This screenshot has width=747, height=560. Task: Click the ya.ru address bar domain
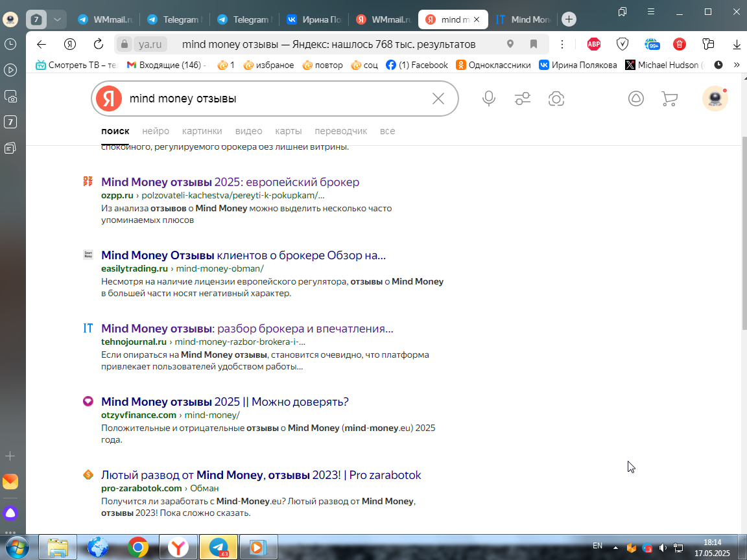(x=150, y=44)
